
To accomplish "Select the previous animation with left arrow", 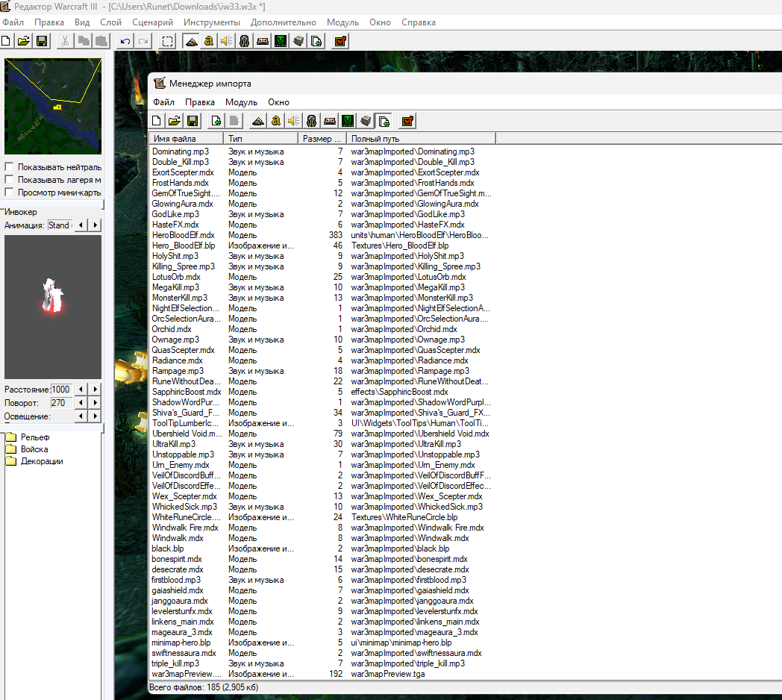I will (81, 225).
